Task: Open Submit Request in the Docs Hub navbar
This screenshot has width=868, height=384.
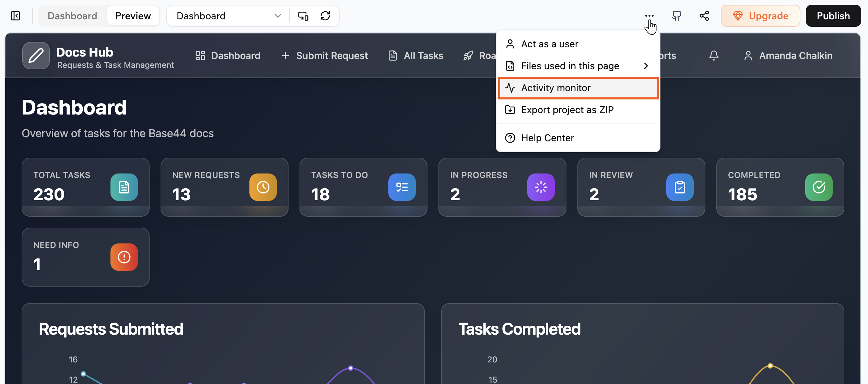Action: click(332, 55)
